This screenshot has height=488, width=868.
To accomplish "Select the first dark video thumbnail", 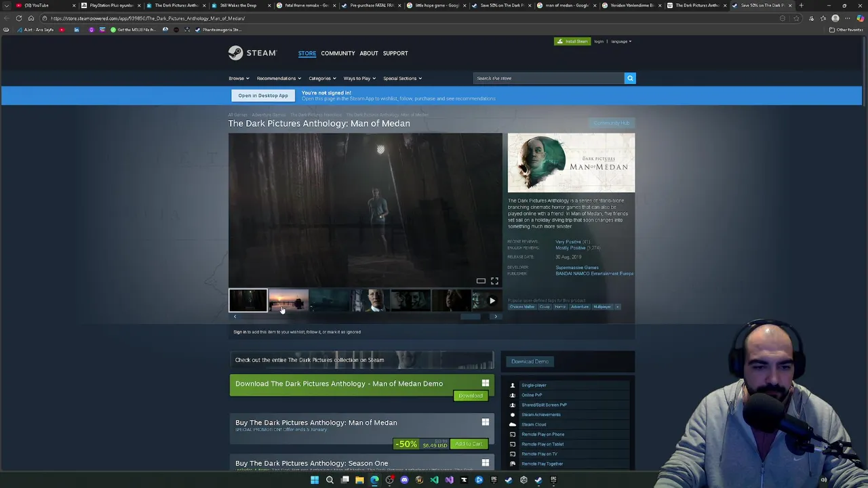I will point(248,300).
